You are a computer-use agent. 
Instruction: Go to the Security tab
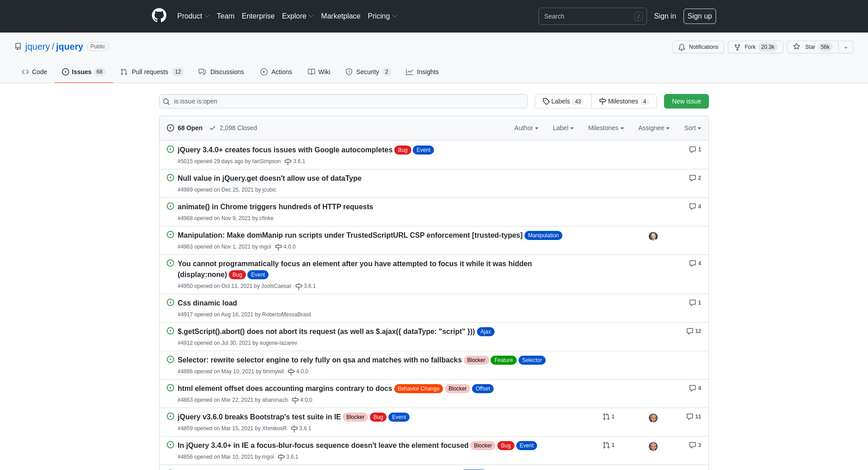(368, 72)
